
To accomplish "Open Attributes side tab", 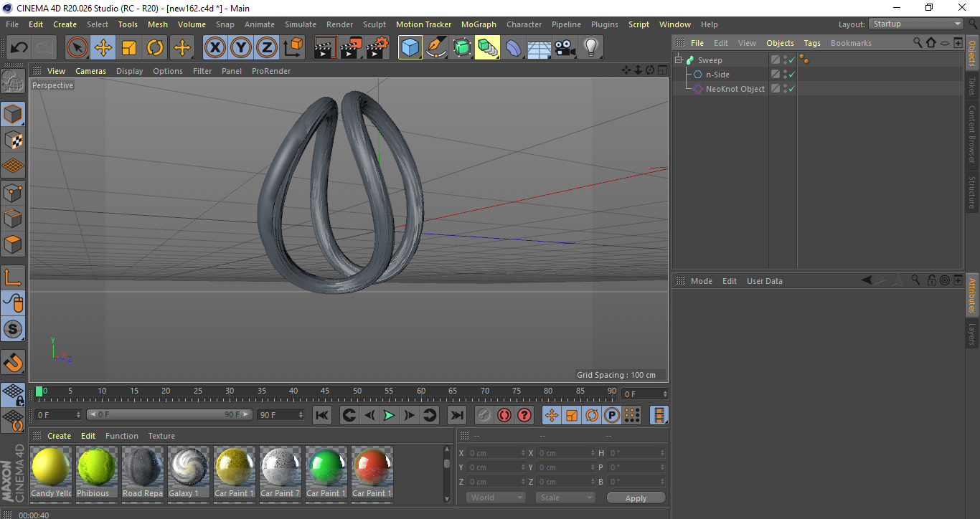I will [972, 295].
